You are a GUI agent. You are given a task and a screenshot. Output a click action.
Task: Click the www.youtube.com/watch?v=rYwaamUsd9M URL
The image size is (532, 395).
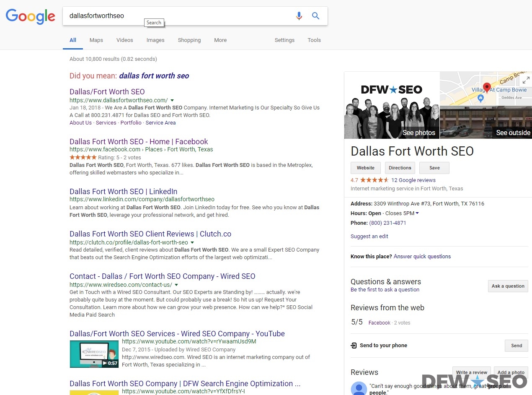coord(189,342)
